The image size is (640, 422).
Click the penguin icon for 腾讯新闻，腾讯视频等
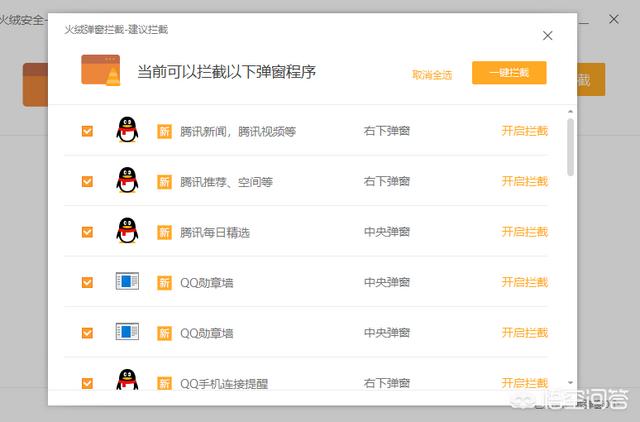pos(126,130)
